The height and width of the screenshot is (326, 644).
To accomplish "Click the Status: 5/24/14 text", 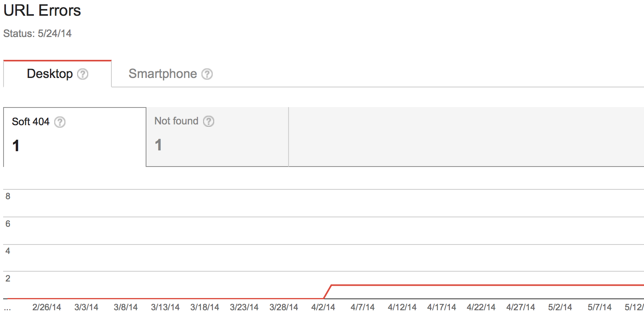I will pyautogui.click(x=37, y=33).
